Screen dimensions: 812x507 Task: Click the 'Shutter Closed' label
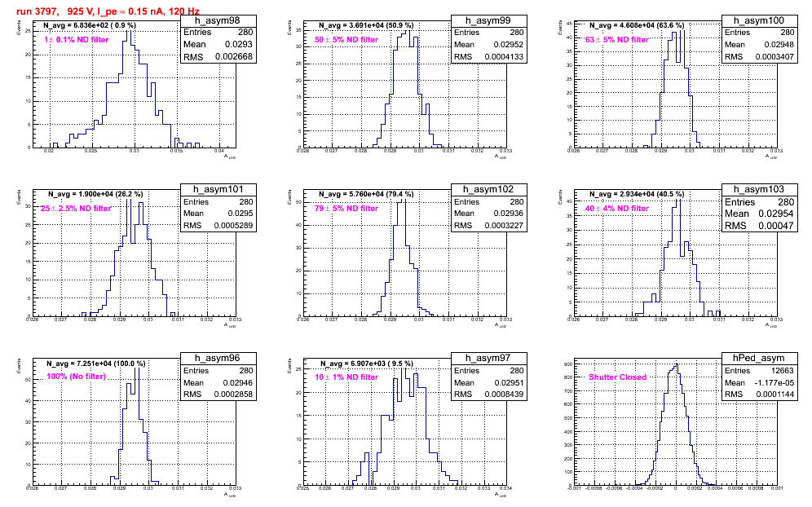(617, 377)
